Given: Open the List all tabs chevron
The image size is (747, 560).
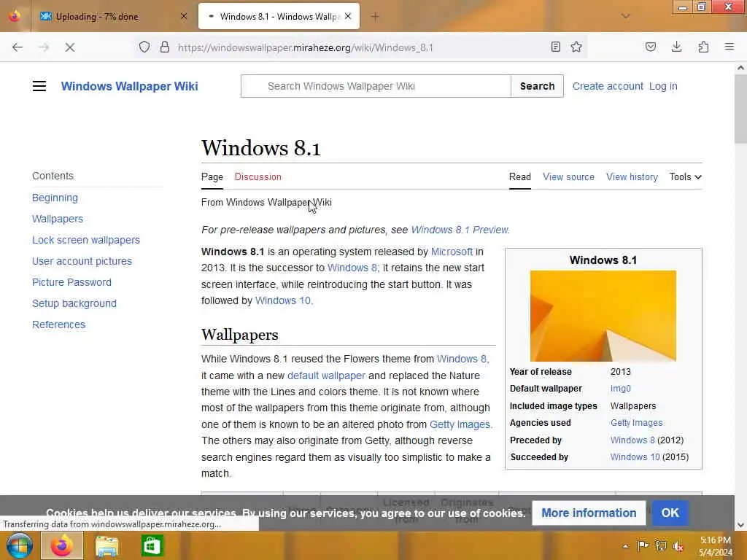Looking at the screenshot, I should point(625,16).
